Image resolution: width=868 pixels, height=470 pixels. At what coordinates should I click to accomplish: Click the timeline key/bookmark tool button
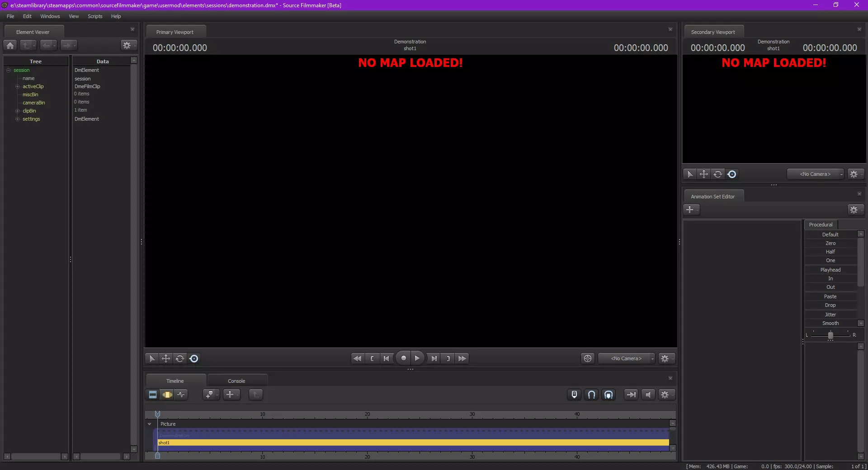pos(211,395)
